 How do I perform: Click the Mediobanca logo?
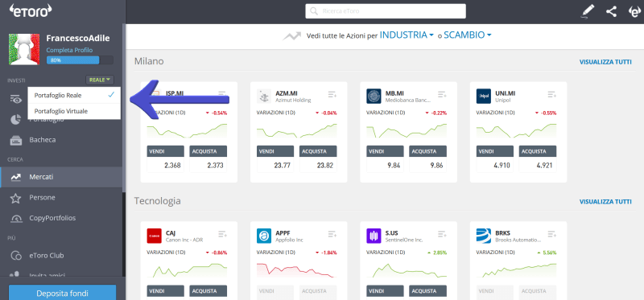click(374, 96)
